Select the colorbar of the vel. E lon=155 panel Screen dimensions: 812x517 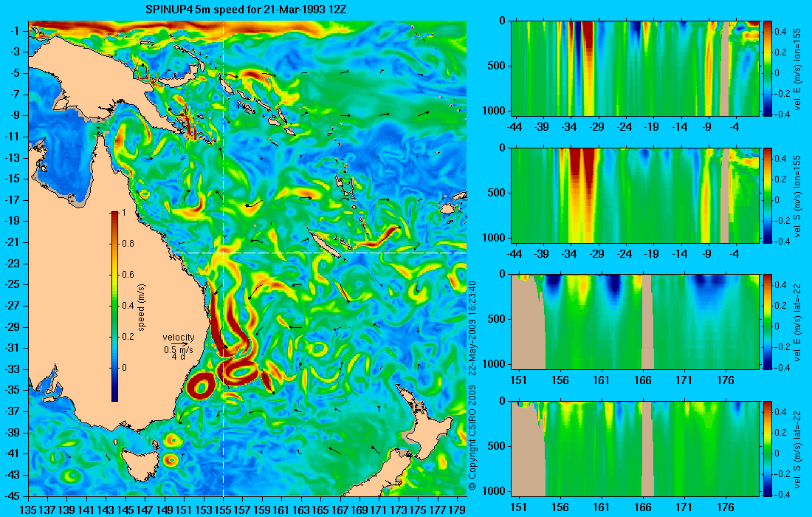[x=768, y=69]
